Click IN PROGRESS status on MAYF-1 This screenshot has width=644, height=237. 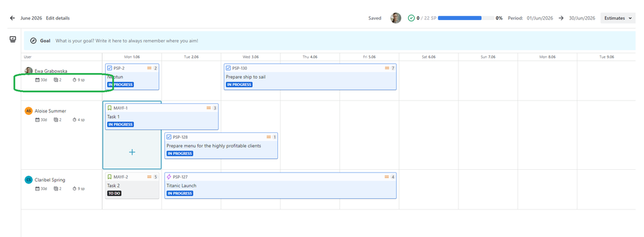[x=121, y=124]
